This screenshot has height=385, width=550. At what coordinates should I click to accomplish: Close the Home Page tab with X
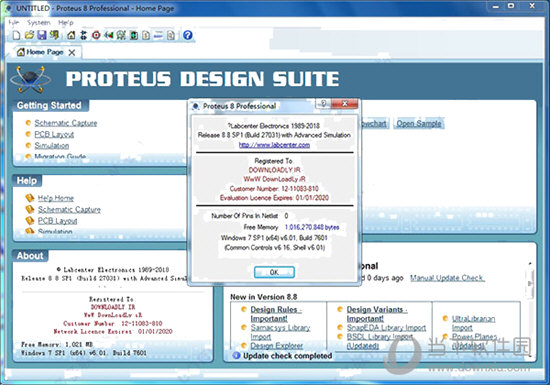click(72, 53)
